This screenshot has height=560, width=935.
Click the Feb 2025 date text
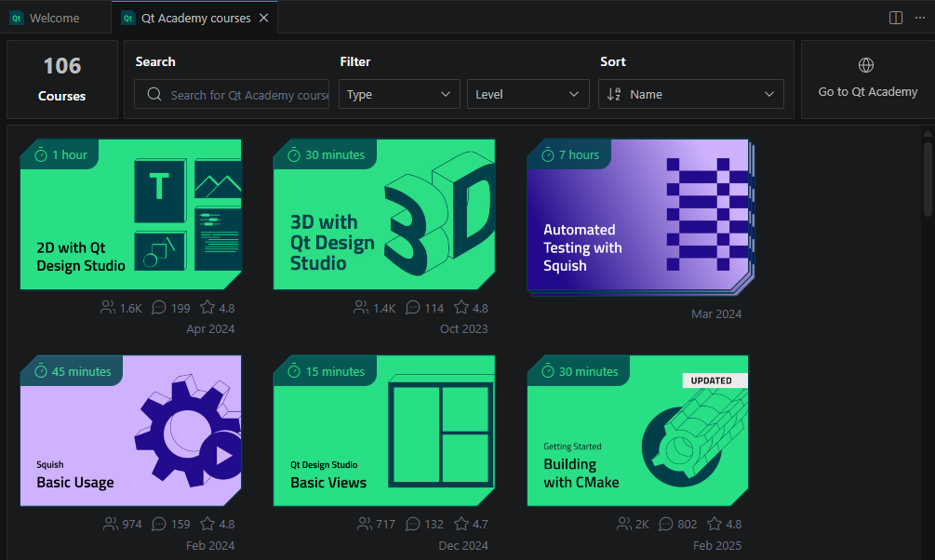point(716,546)
